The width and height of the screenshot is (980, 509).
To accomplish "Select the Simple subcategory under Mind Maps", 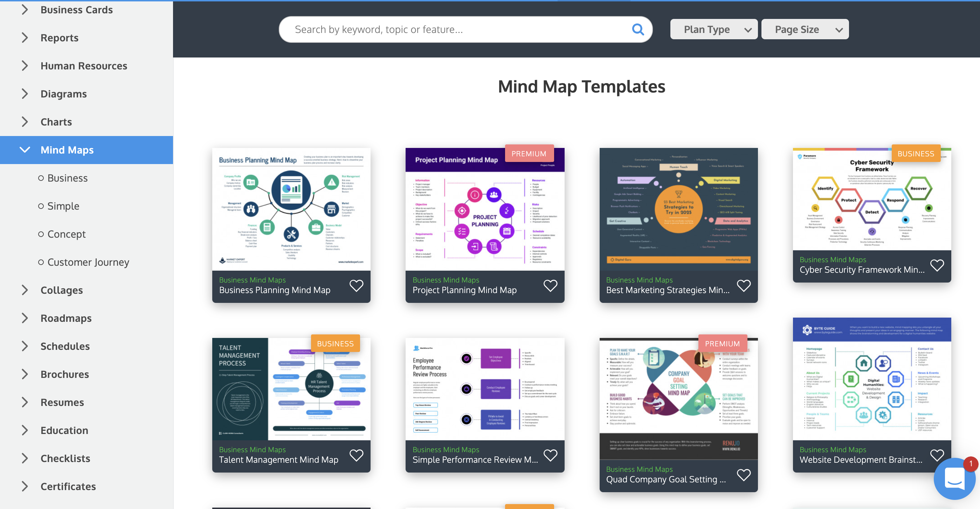I will pyautogui.click(x=63, y=205).
